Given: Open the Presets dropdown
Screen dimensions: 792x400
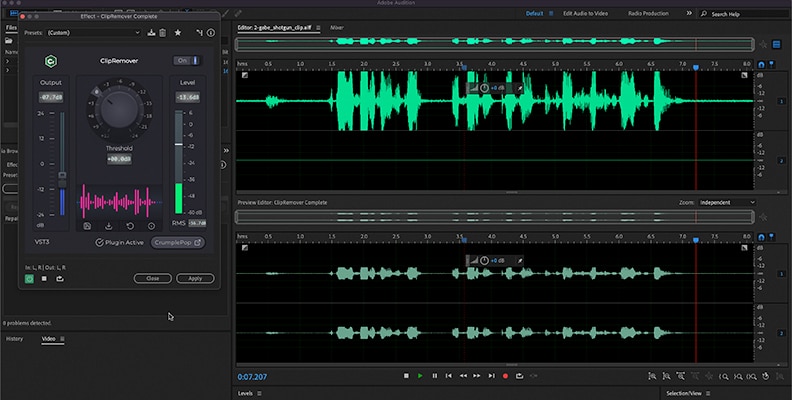Looking at the screenshot, I should point(93,33).
